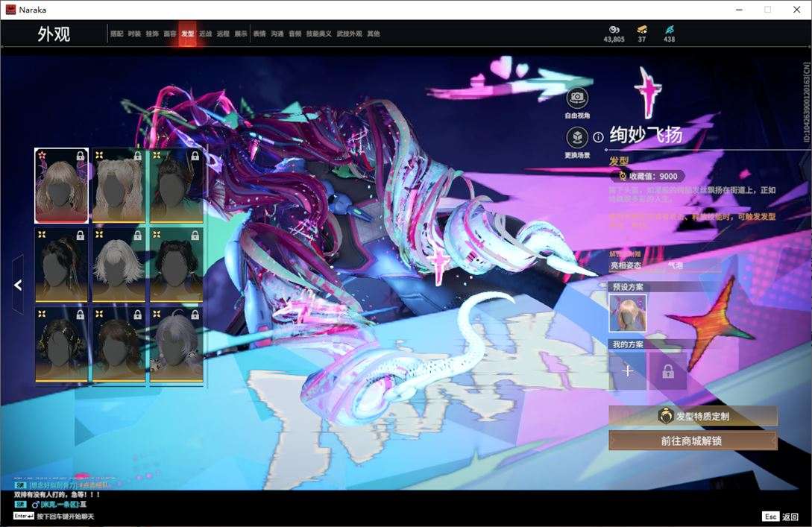Select the black hair with gold ornaments
Image resolution: width=812 pixels, height=527 pixels.
point(62,345)
